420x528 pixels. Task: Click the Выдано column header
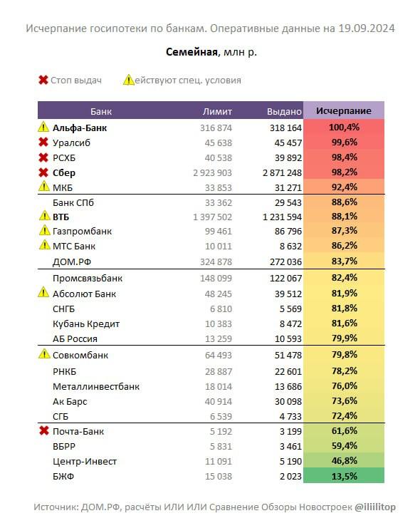click(x=284, y=111)
